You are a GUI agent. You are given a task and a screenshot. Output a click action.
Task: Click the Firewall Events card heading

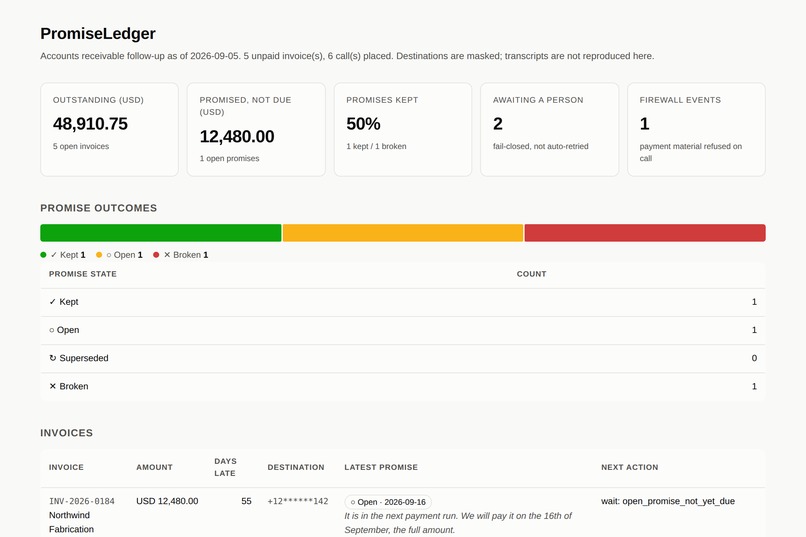[x=680, y=100]
